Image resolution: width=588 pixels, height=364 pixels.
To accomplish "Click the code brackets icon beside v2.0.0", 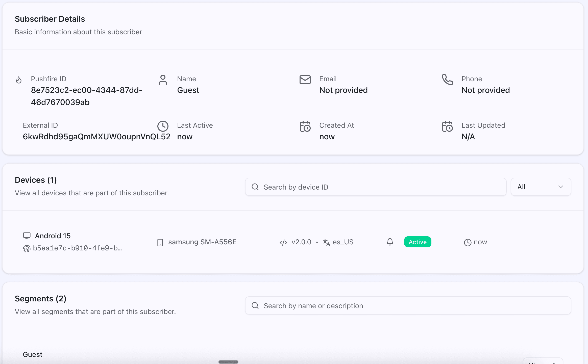I will click(283, 242).
